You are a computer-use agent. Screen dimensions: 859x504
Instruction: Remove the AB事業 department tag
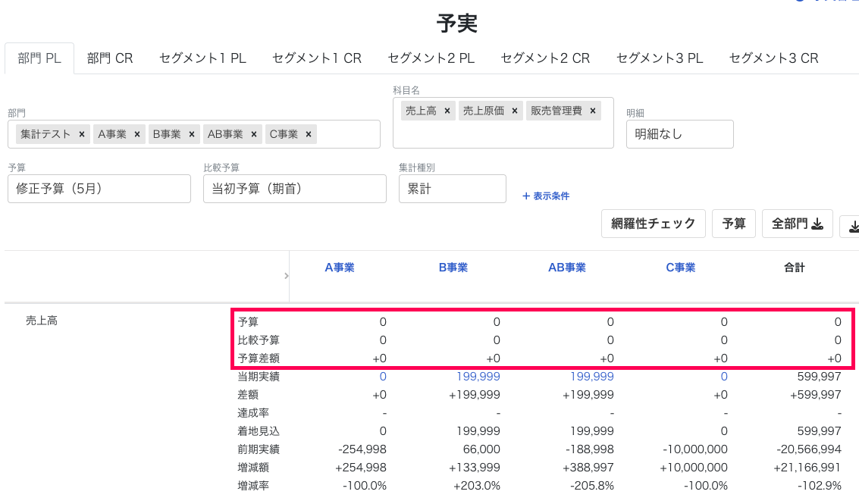pos(254,134)
